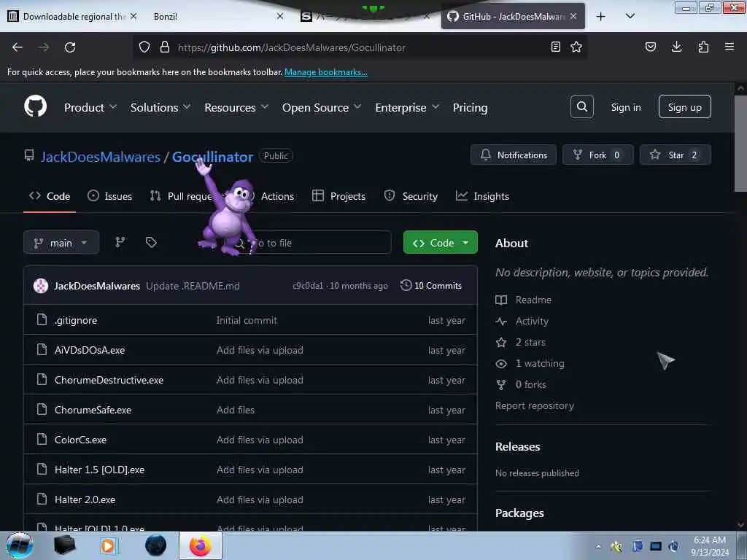The height and width of the screenshot is (560, 747).
Task: Switch to the Projects tab
Action: click(x=338, y=196)
